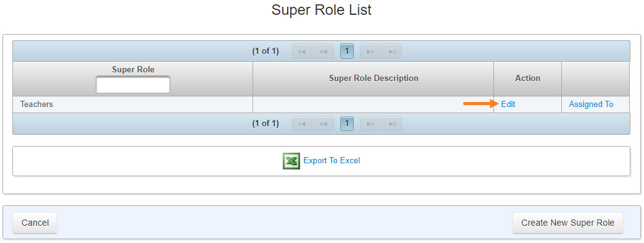Click the green Excel spreadsheet icon
Viewport: 644px width, 243px height.
point(291,161)
